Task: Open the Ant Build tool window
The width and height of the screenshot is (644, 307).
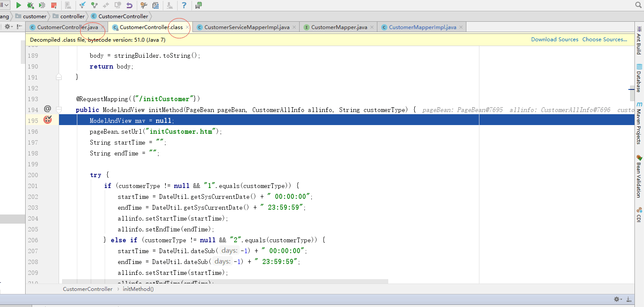Action: tap(639, 40)
